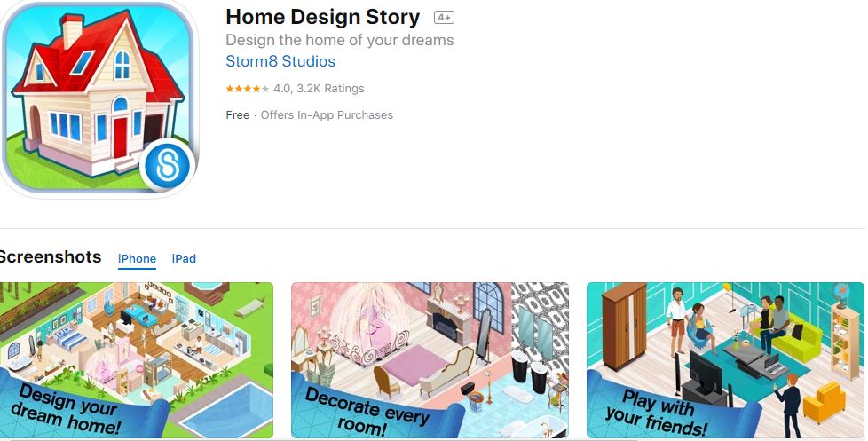Click the swimming pool in first screenshot
The height and width of the screenshot is (441, 868).
pyautogui.click(x=225, y=409)
